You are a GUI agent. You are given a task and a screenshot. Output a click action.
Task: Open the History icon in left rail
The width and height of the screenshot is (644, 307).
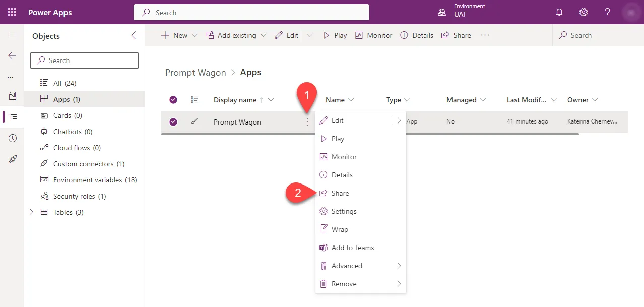(x=13, y=138)
